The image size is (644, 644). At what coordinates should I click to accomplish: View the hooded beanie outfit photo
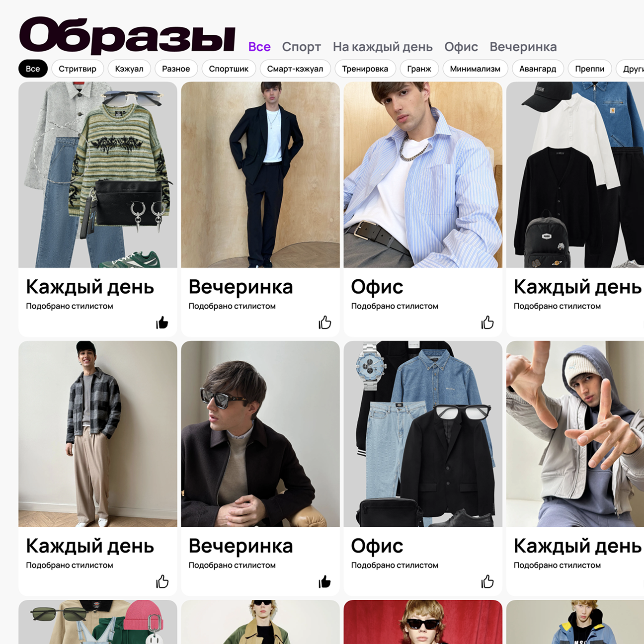[575, 434]
